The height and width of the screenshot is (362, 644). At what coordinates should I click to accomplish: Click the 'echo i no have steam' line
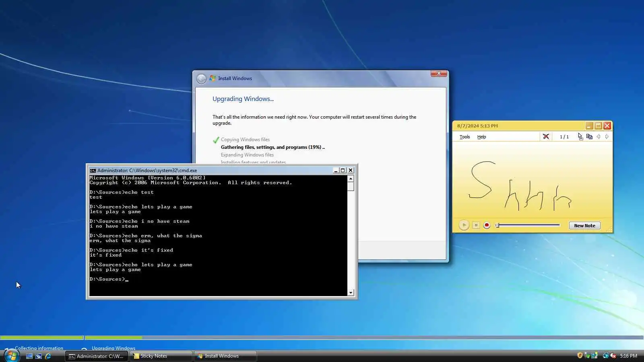(x=139, y=221)
